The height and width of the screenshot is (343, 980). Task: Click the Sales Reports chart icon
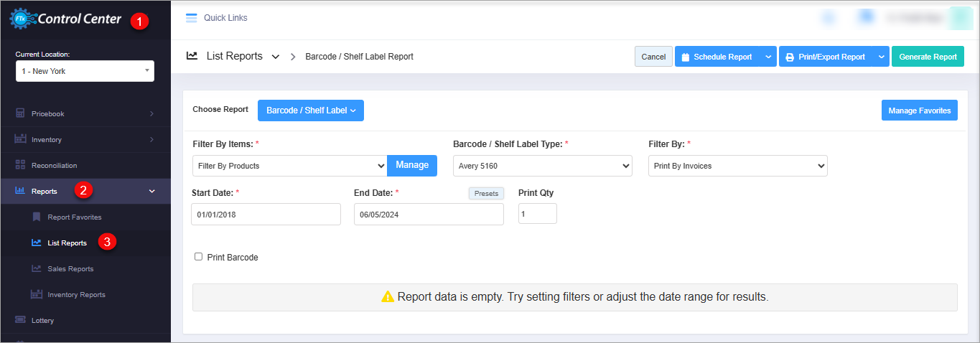click(x=37, y=268)
